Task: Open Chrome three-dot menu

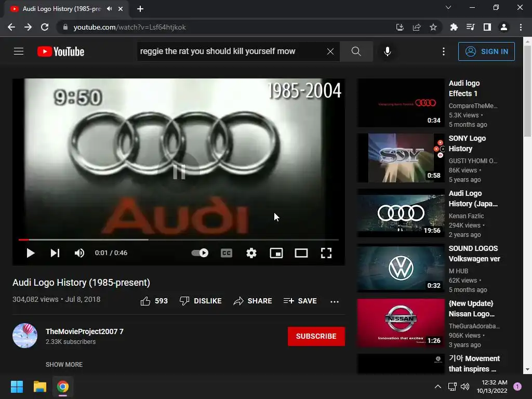Action: point(521,27)
